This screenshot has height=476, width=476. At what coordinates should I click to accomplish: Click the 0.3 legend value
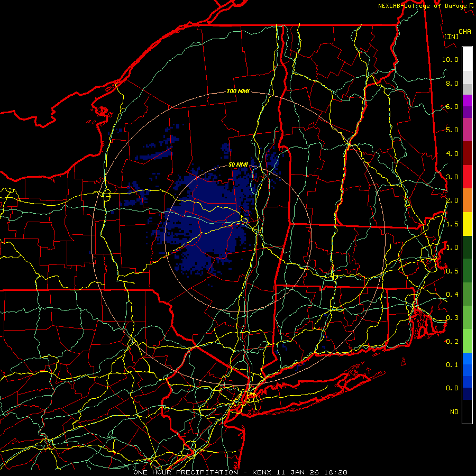pyautogui.click(x=452, y=317)
